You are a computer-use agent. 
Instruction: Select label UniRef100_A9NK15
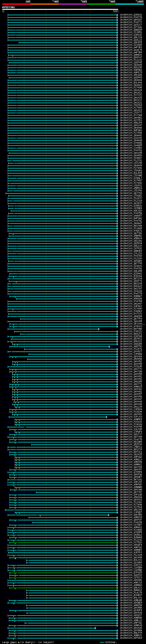click(131, 387)
